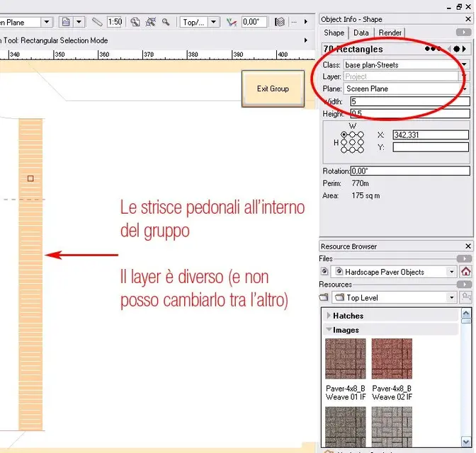476x453 pixels.
Task: Open dropdown arrow beside Saved Views icon
Action: pyautogui.click(x=79, y=22)
